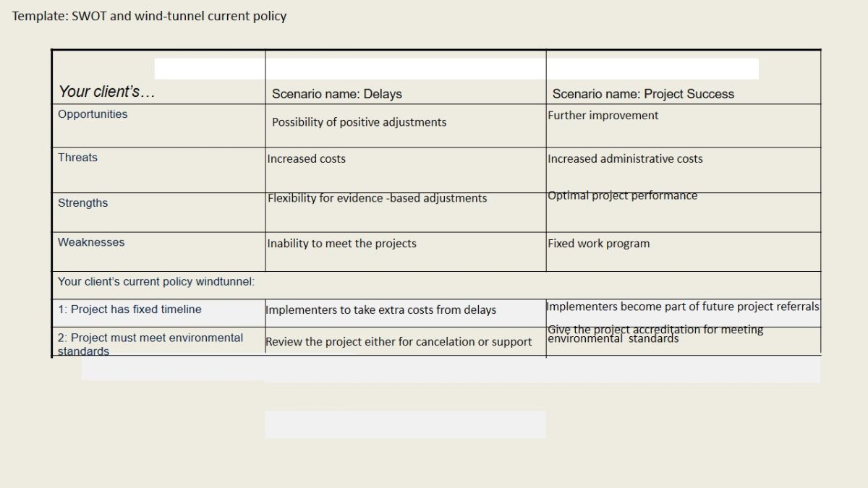Click the Strengths row label
Viewport: 868px width, 488px height.
(82, 203)
